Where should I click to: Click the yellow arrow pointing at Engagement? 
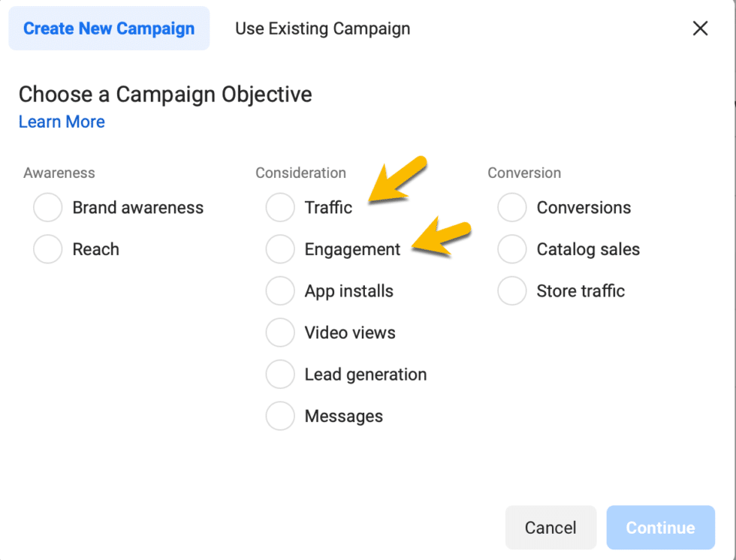click(439, 236)
